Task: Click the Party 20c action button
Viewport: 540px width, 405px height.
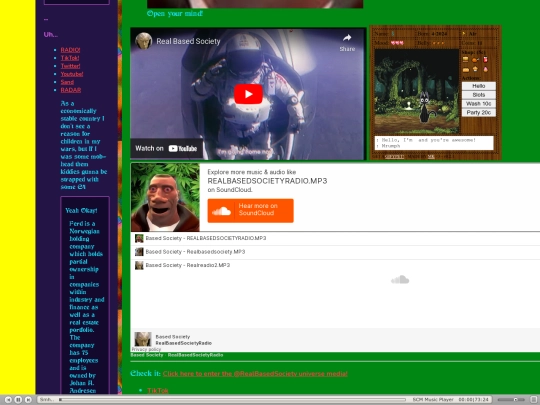Action: coord(479,113)
